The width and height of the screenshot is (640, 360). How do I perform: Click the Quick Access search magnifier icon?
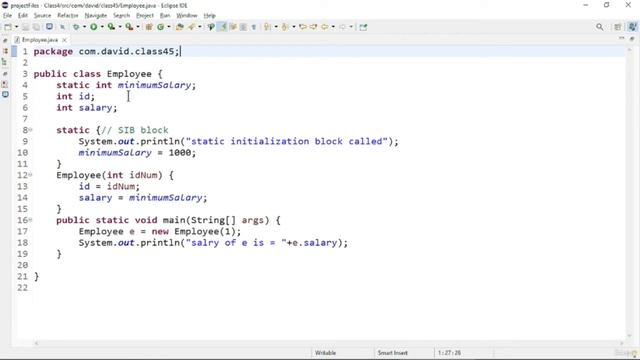point(600,27)
